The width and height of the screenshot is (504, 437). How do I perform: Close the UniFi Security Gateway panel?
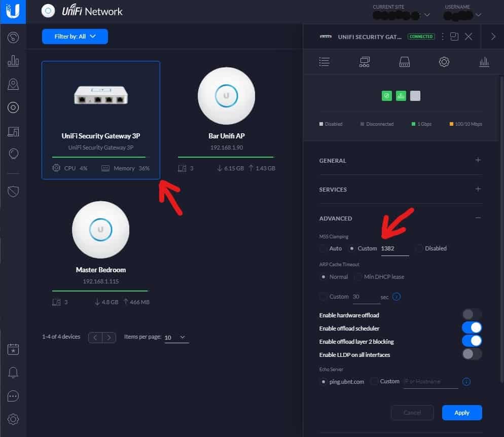pyautogui.click(x=469, y=37)
